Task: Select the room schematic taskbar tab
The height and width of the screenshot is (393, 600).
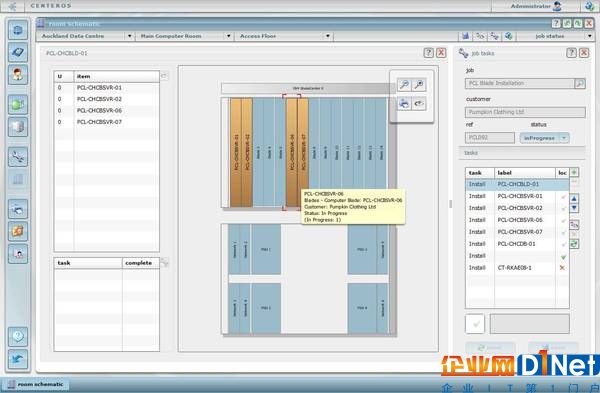Action: [36, 384]
